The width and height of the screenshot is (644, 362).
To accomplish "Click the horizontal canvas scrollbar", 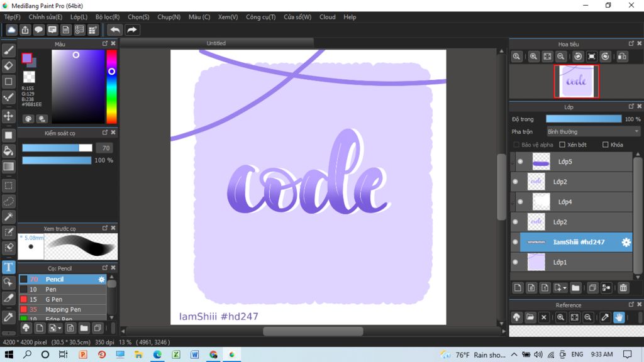I will tap(313, 331).
